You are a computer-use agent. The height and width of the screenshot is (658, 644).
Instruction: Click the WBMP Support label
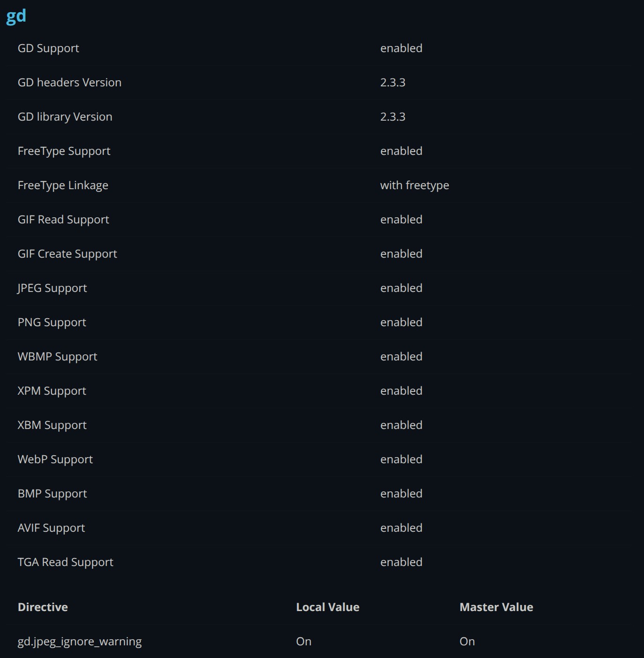[x=57, y=357]
